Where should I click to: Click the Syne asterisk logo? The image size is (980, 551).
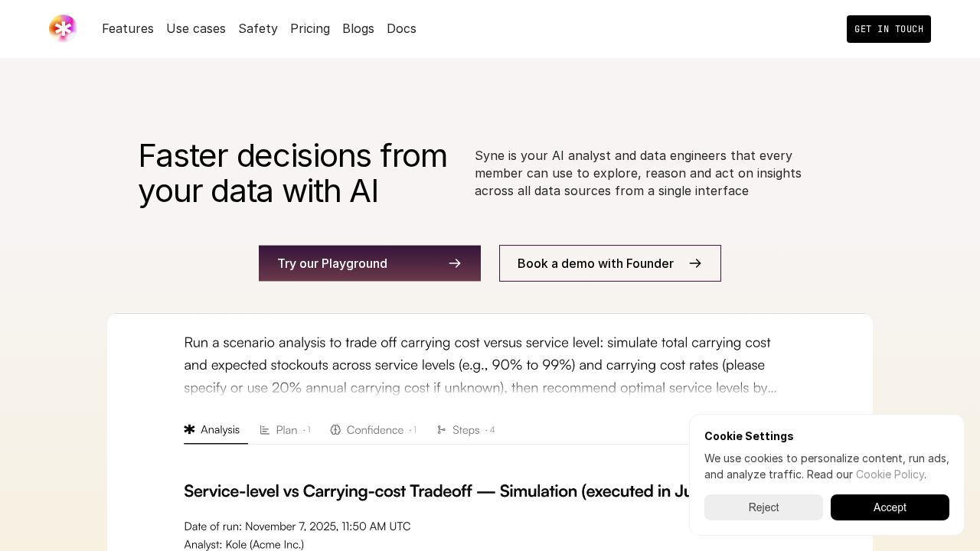[x=63, y=29]
